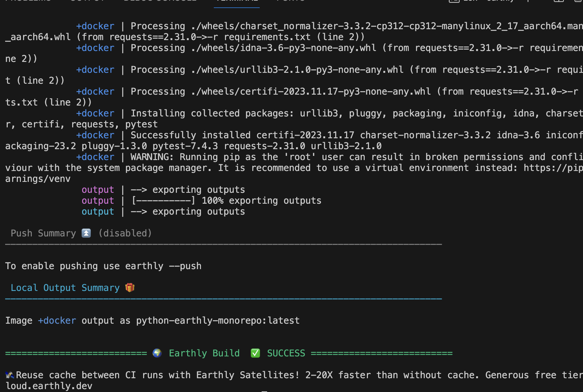Split the terminal using split icon

pos(559,1)
